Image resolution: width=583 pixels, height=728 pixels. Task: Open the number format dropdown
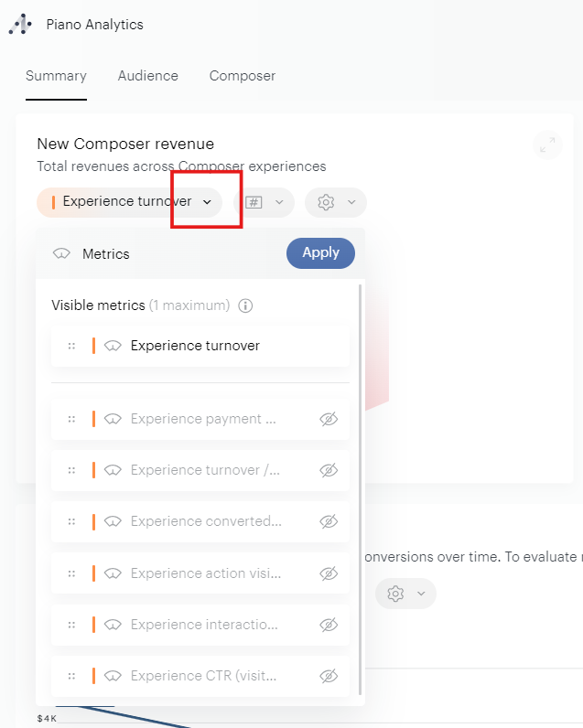[x=265, y=202]
